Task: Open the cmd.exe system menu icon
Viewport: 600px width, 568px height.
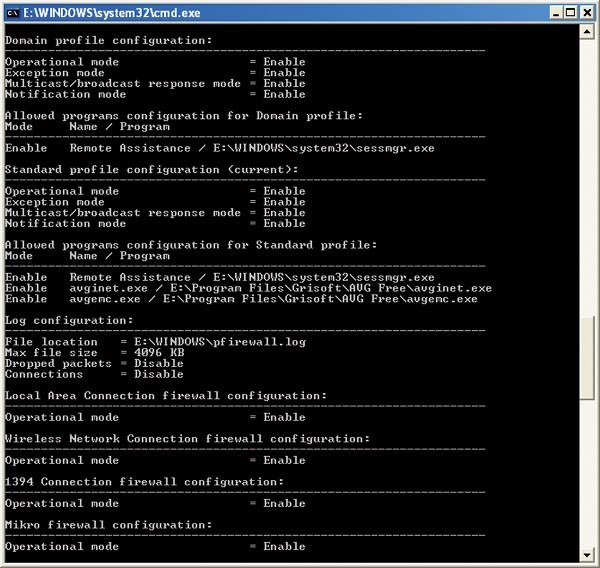Action: pos(13,12)
